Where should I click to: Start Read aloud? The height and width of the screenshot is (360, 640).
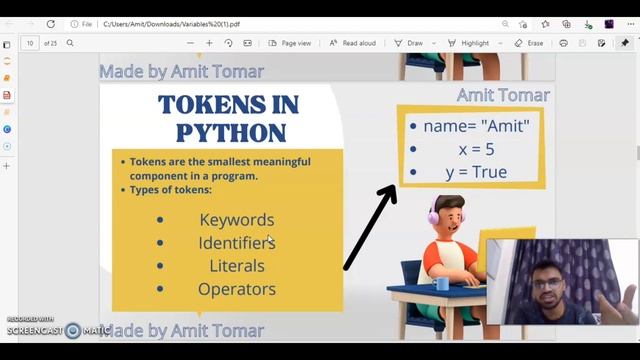pyautogui.click(x=353, y=43)
